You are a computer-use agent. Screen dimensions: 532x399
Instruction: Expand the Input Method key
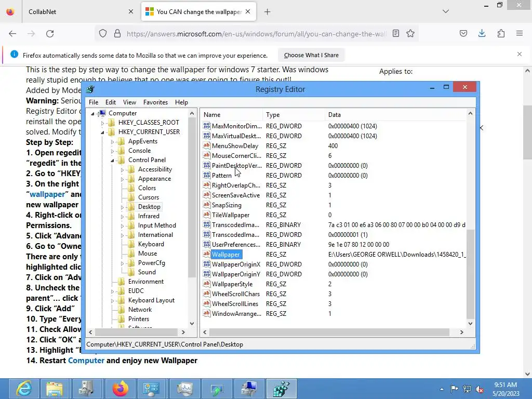coord(122,226)
